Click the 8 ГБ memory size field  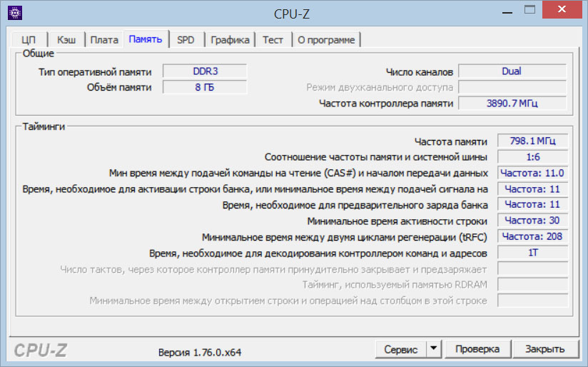click(x=205, y=87)
